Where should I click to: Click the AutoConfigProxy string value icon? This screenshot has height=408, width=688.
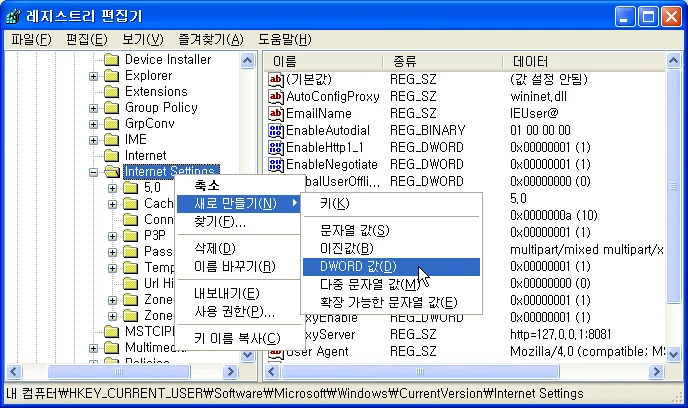(x=276, y=97)
